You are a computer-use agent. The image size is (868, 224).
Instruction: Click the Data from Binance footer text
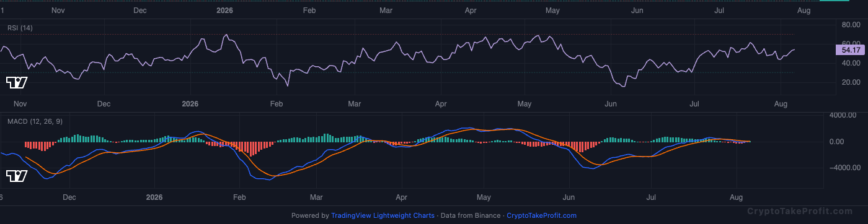471,216
